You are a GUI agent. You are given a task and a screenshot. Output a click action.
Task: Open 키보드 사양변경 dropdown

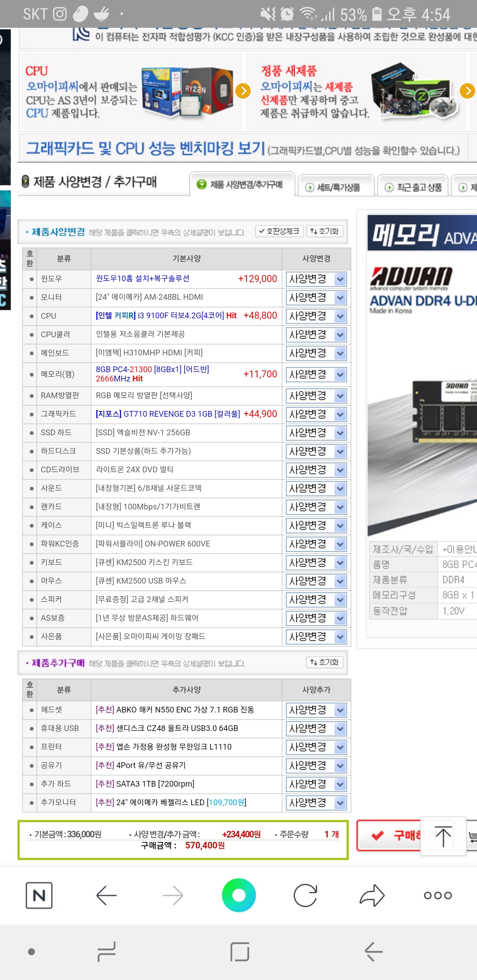point(316,562)
